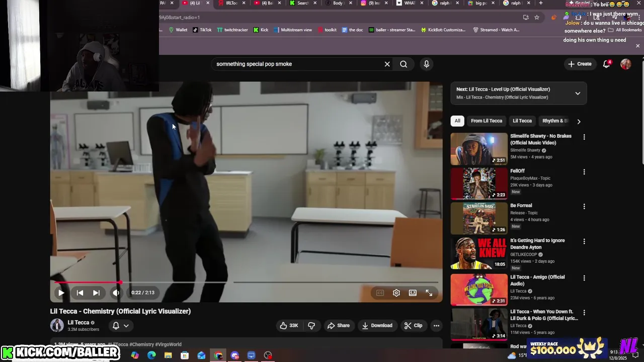Image resolution: width=644 pixels, height=362 pixels.
Task: Open options for When You Down video
Action: tap(584, 312)
